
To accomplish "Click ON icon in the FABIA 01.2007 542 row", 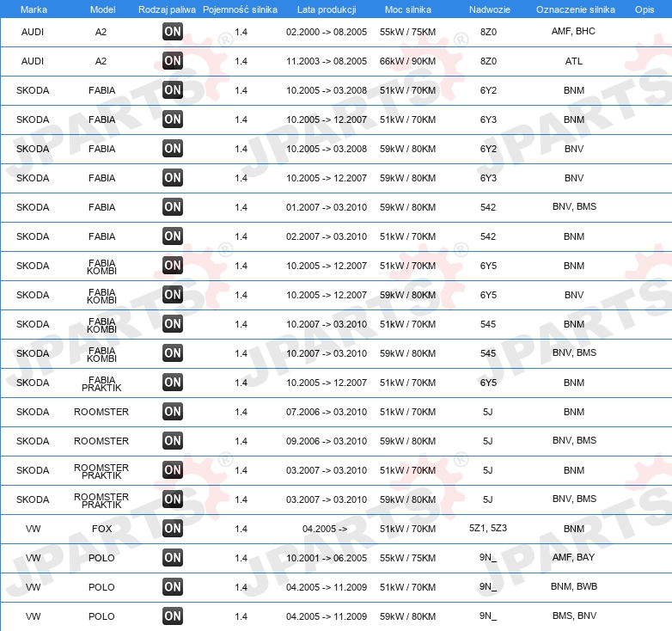I will 173,206.
